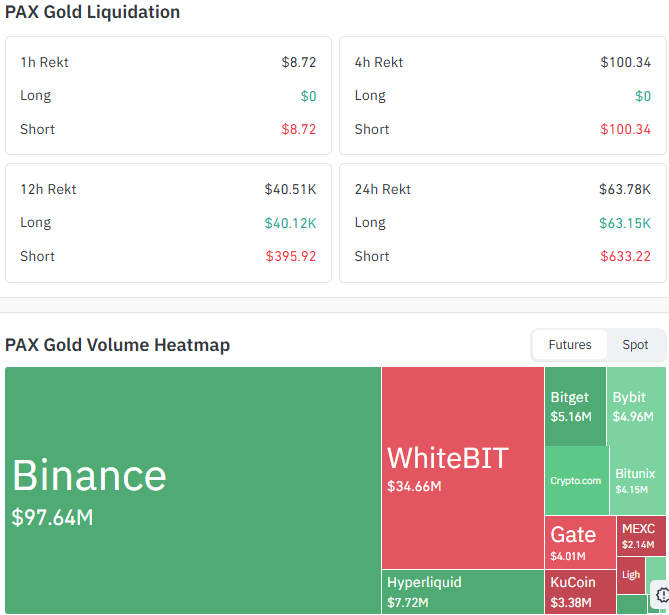Viewport: 669px width, 615px height.
Task: Click the truncated Ligh heatmap tile
Action: click(x=631, y=575)
